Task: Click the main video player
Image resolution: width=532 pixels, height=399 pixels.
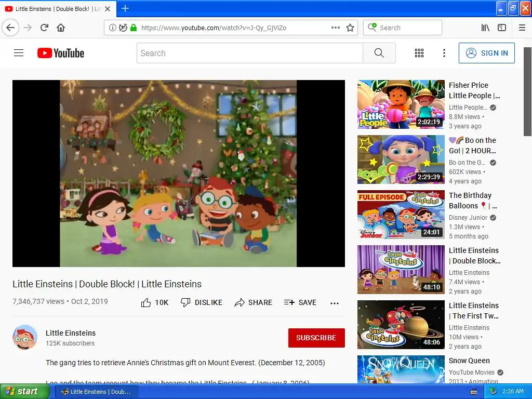Action: click(179, 174)
